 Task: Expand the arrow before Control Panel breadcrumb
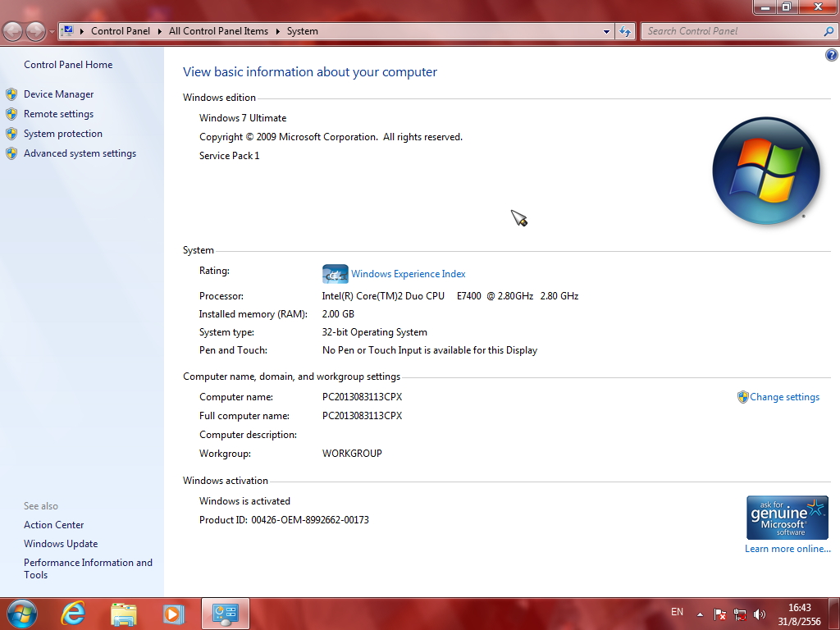tap(82, 31)
